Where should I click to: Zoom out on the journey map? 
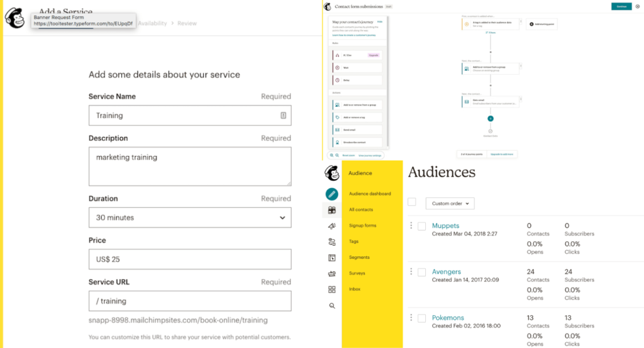[x=337, y=156]
